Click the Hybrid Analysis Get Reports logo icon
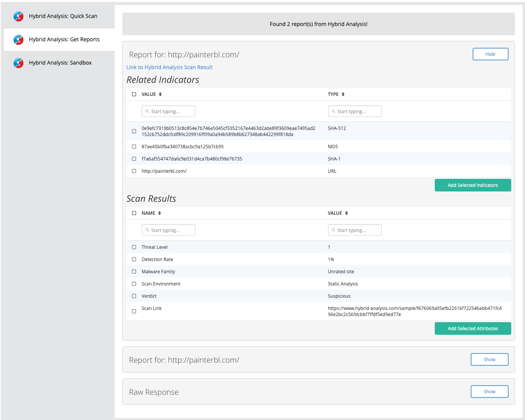 point(18,39)
